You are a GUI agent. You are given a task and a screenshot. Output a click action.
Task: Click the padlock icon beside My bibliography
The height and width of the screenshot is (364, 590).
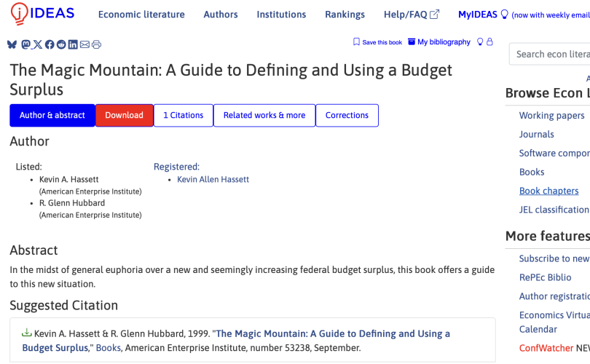coord(489,42)
